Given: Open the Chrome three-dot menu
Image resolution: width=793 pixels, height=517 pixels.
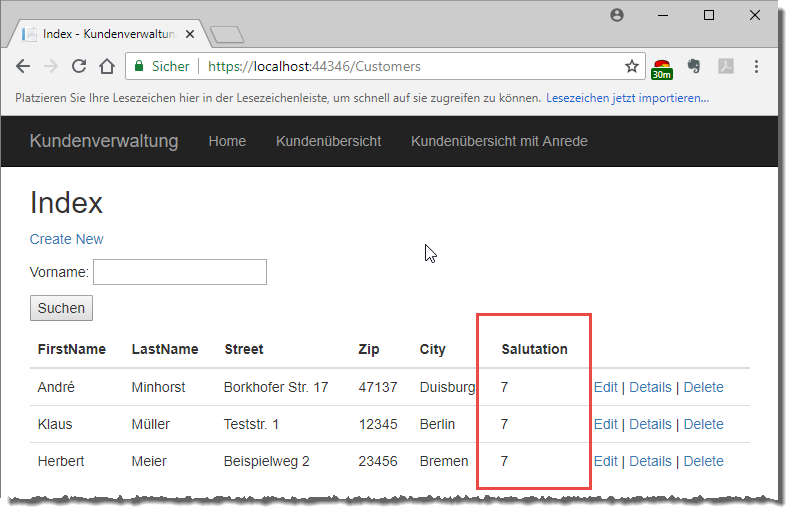Looking at the screenshot, I should [x=756, y=67].
